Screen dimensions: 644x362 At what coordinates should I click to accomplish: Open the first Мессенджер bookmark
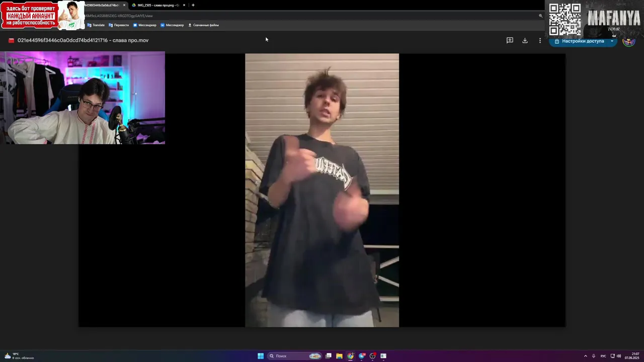(145, 25)
